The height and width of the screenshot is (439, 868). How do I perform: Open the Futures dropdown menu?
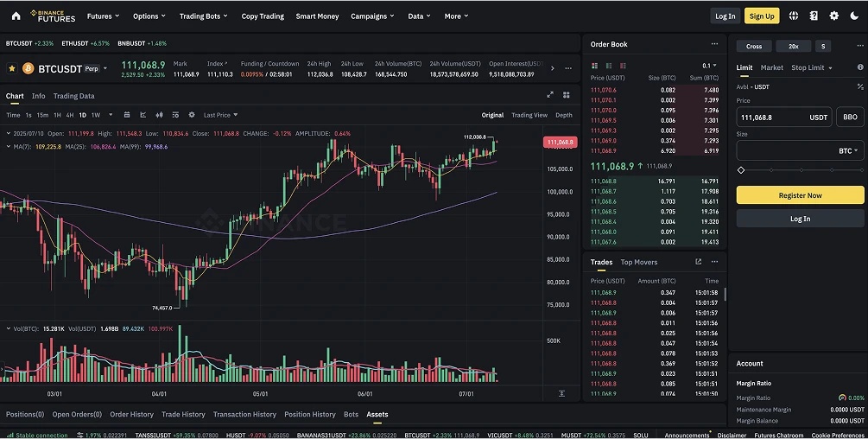tap(103, 16)
